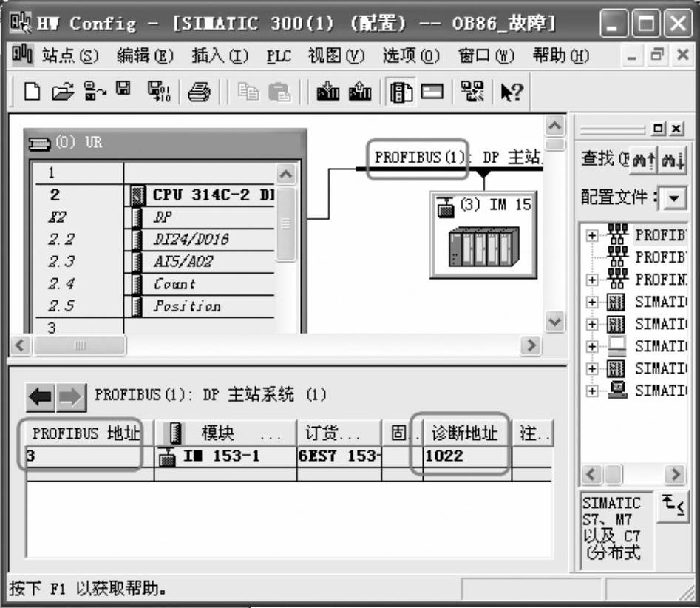Click station window scroll right arrow
The height and width of the screenshot is (608, 700).
pos(531,345)
